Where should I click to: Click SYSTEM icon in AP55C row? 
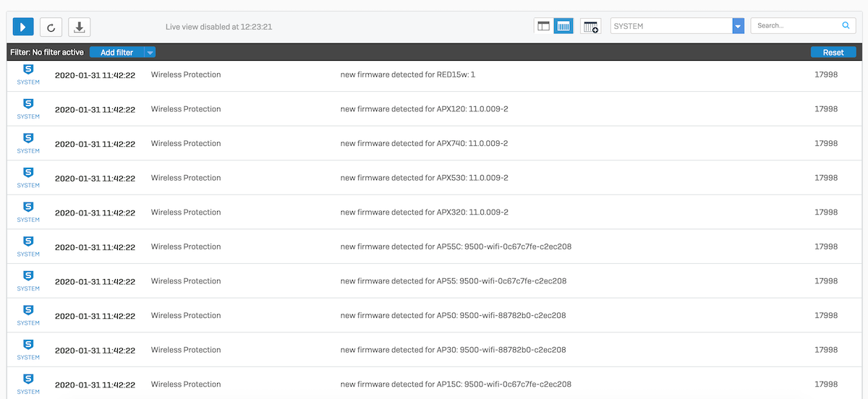click(28, 246)
